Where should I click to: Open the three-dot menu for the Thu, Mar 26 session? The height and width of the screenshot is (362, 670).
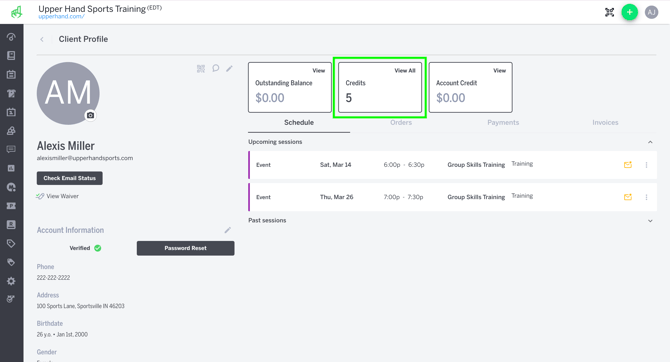[x=646, y=197]
